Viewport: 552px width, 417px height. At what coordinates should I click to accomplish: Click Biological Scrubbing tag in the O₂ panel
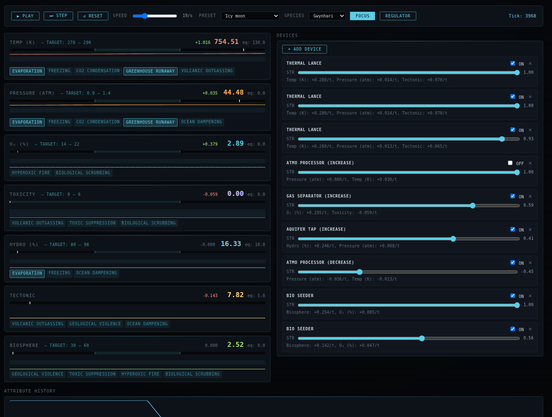tap(83, 173)
